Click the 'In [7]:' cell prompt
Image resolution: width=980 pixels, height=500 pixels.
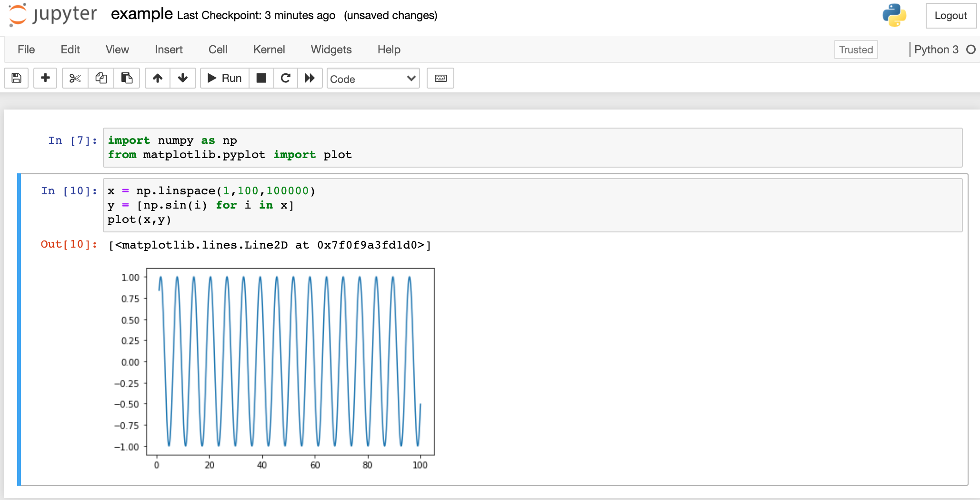click(72, 140)
